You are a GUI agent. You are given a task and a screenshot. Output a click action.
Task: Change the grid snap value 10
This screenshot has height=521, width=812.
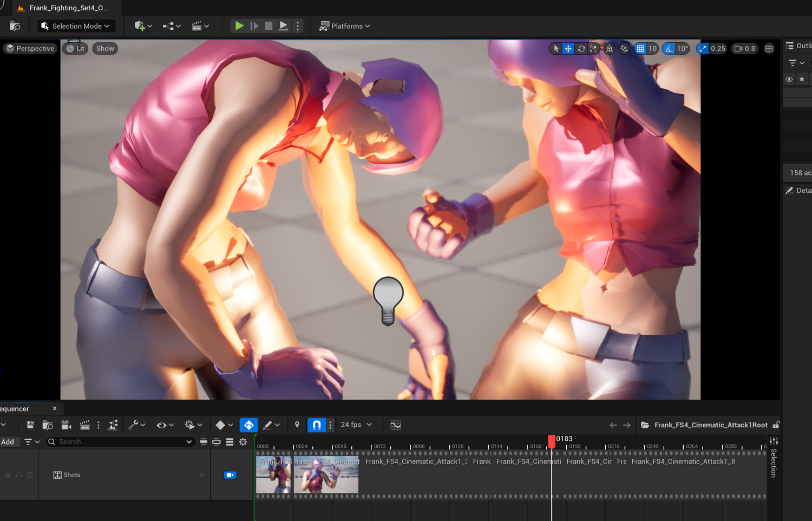[x=653, y=49]
